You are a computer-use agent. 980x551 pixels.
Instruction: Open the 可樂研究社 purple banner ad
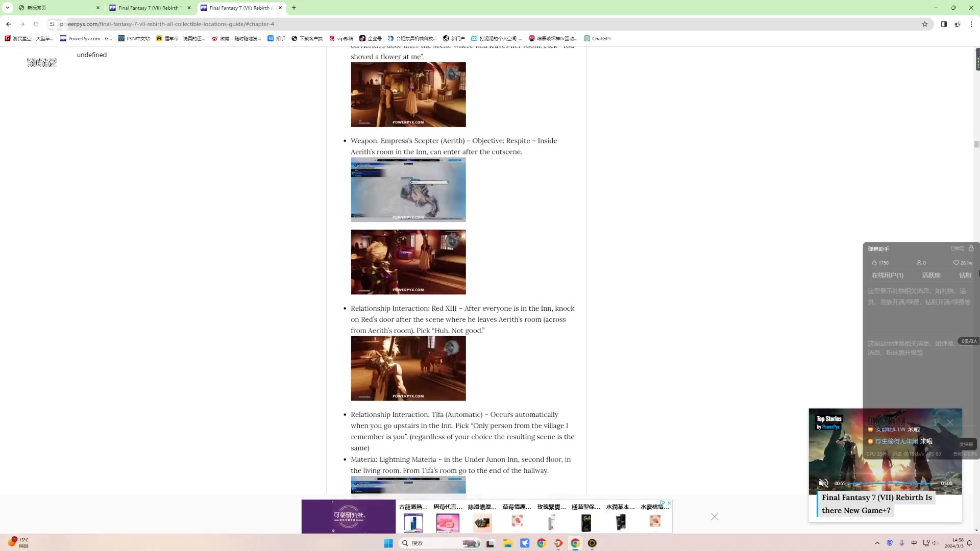pyautogui.click(x=349, y=516)
